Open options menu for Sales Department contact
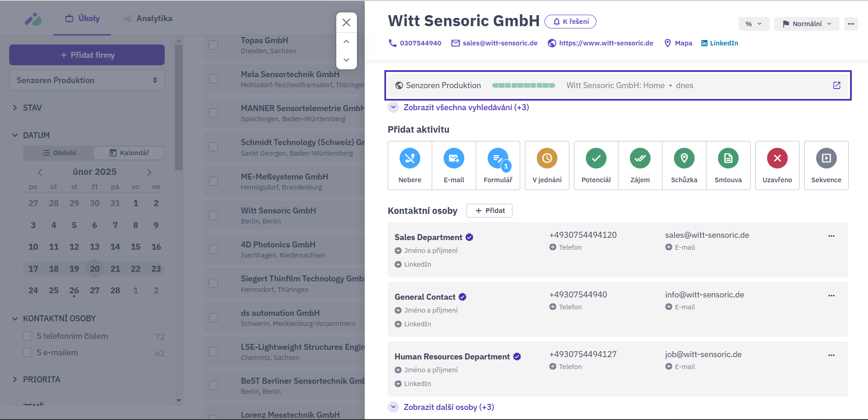The height and width of the screenshot is (420, 868). click(831, 236)
